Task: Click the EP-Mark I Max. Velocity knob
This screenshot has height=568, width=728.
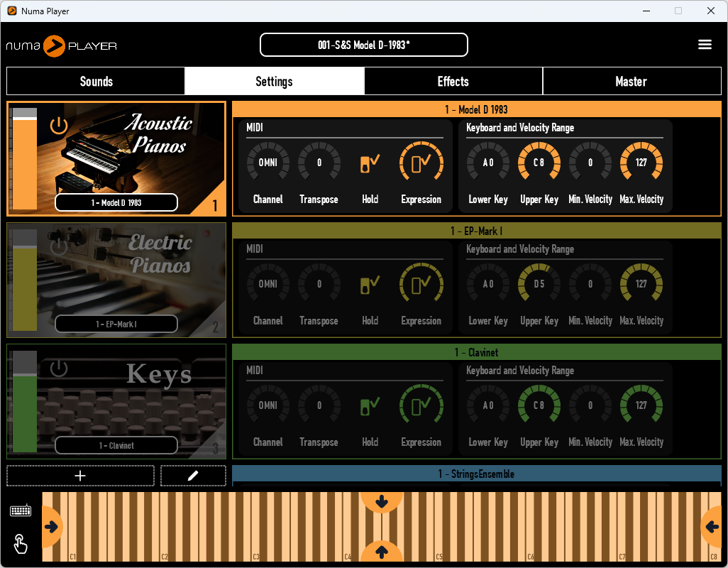Action: tap(641, 284)
